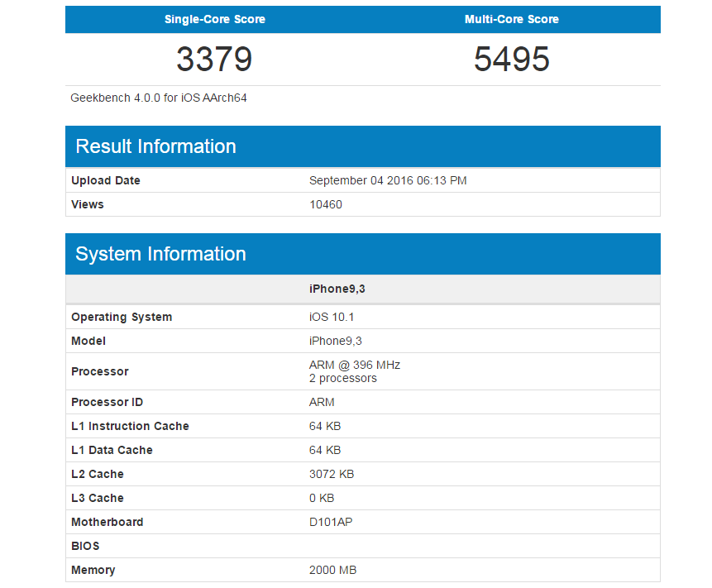The image size is (712, 588).
Task: Click the Single-Core Score heading
Action: point(215,20)
